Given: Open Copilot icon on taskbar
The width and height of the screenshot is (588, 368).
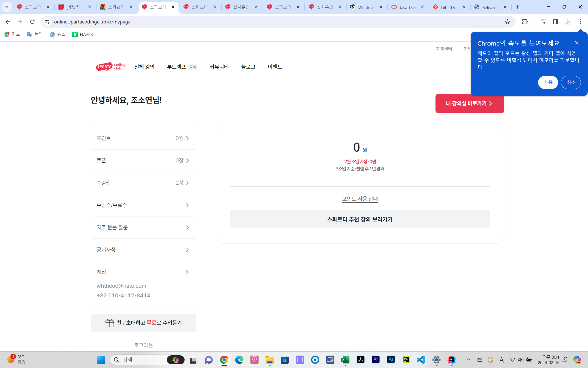Looking at the screenshot, I should (577, 360).
